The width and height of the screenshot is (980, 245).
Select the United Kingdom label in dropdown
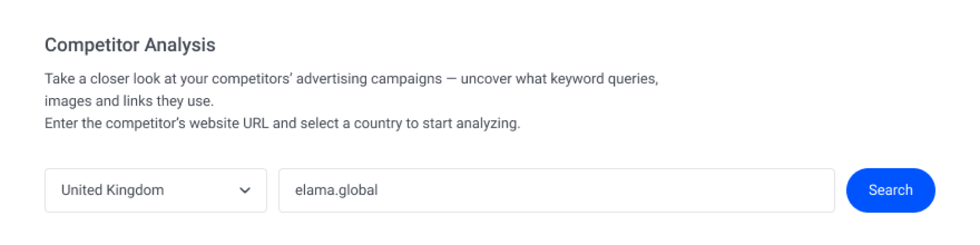[x=113, y=190]
